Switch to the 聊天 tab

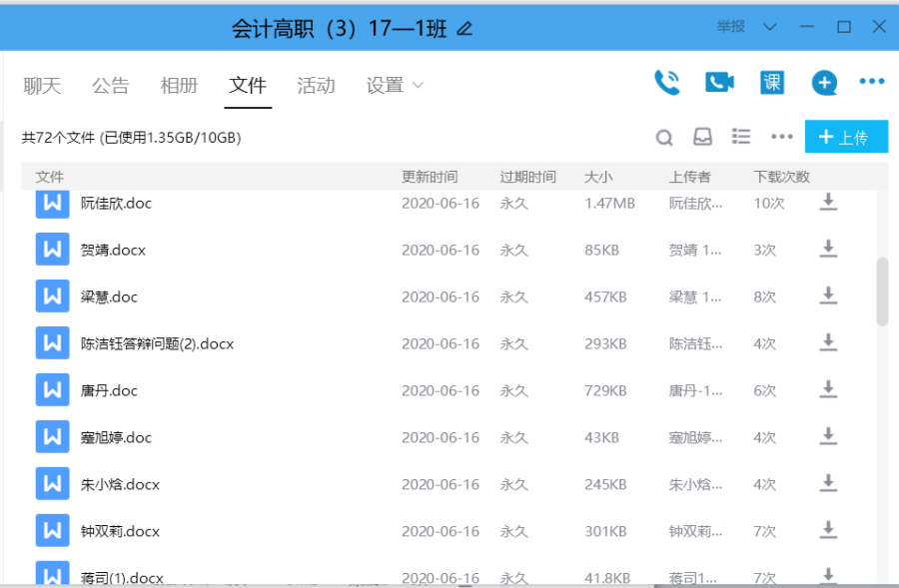[x=42, y=86]
